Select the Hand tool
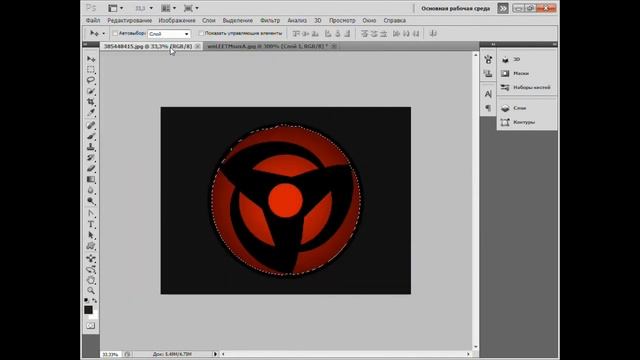 click(x=91, y=280)
